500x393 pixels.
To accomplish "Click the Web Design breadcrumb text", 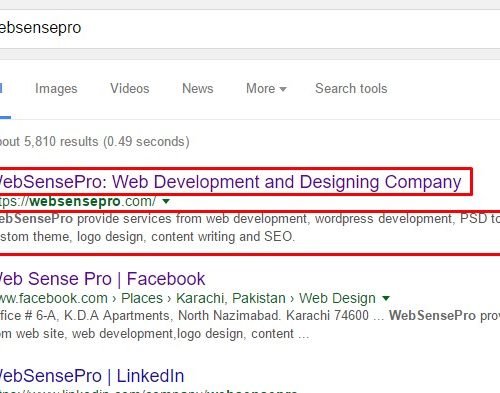I will [337, 298].
